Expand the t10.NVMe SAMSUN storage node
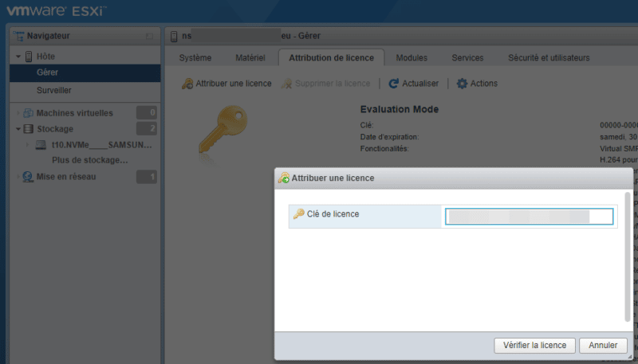Screen dimensions: 638x364 (28, 145)
